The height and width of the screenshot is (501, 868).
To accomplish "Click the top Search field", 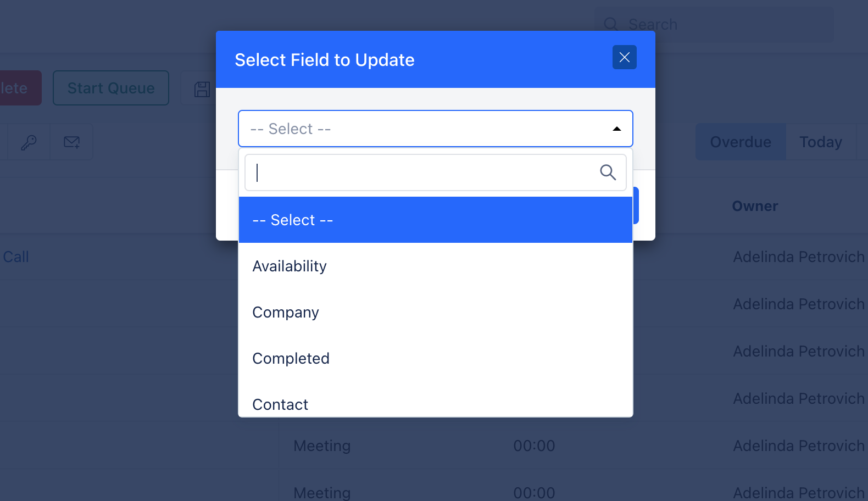I will (x=714, y=24).
